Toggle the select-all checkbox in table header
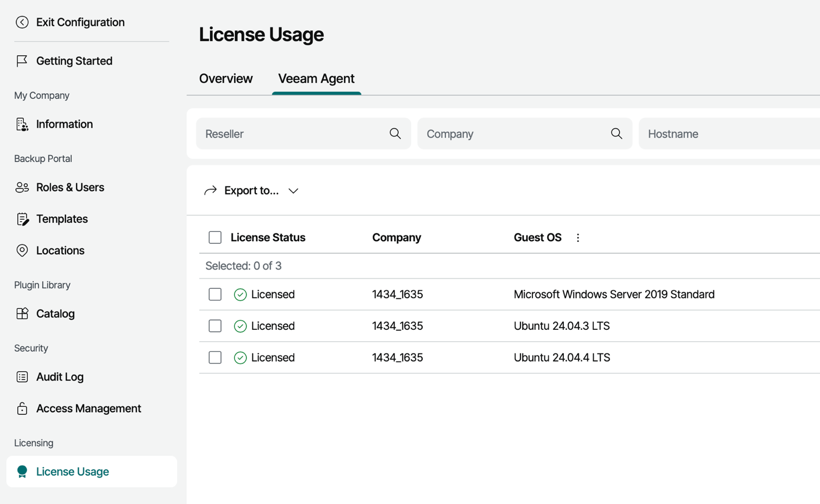This screenshot has width=820, height=504. (215, 238)
